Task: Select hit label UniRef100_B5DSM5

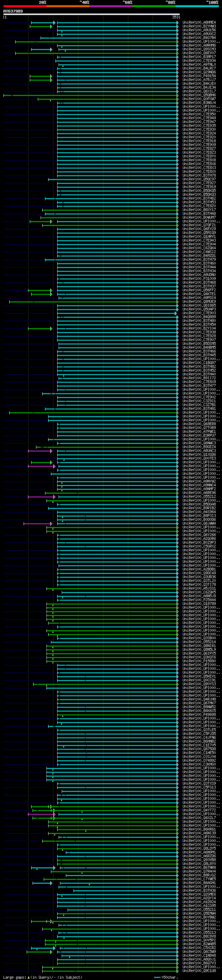Action: tap(199, 343)
